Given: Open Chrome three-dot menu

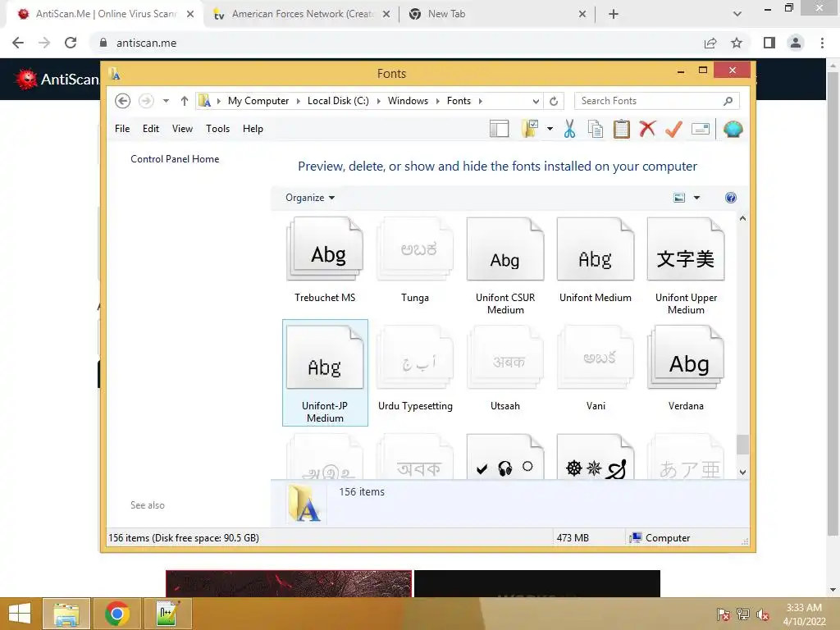Looking at the screenshot, I should click(822, 43).
